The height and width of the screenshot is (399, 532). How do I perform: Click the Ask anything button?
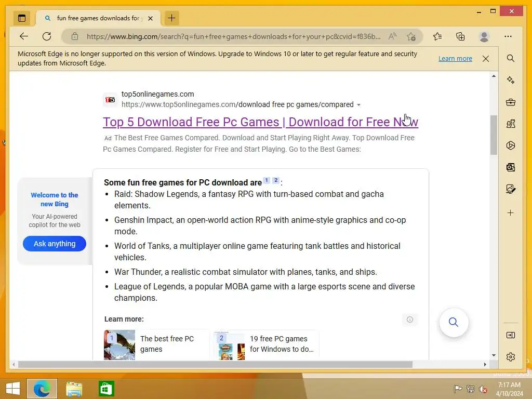pyautogui.click(x=54, y=244)
